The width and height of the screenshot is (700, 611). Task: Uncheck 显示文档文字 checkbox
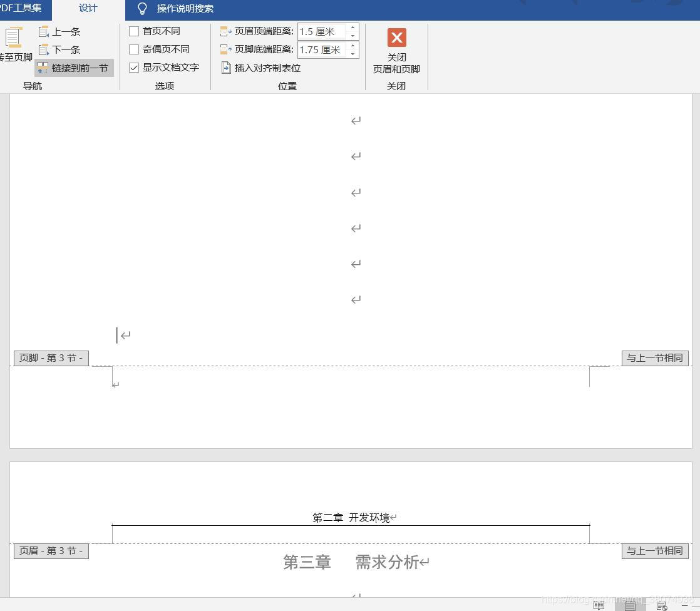point(134,68)
